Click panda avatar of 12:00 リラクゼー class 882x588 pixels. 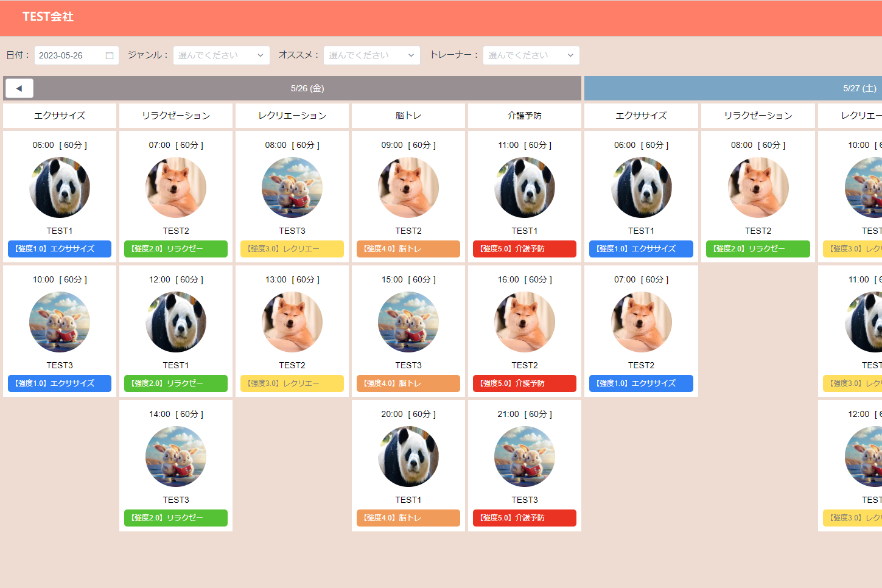pyautogui.click(x=176, y=322)
